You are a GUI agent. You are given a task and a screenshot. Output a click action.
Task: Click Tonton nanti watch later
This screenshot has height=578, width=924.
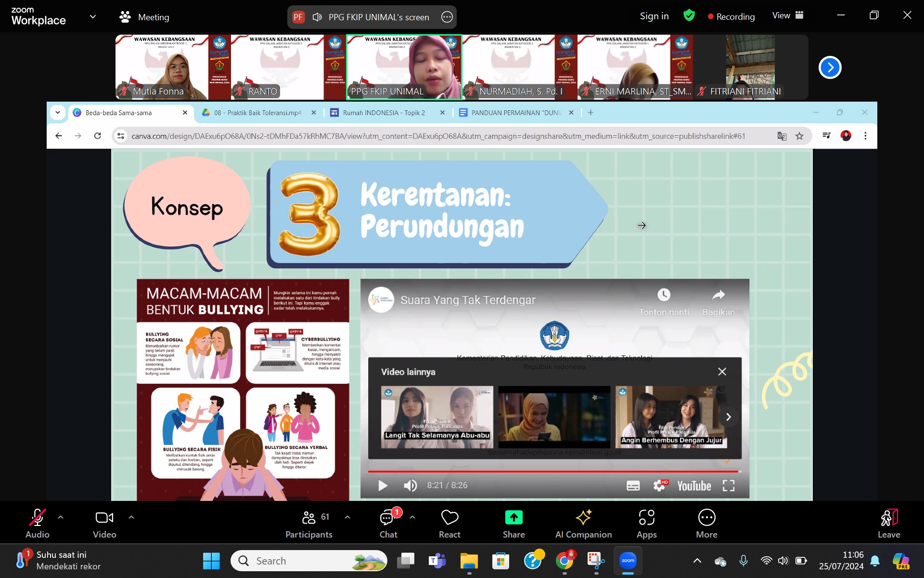point(664,302)
